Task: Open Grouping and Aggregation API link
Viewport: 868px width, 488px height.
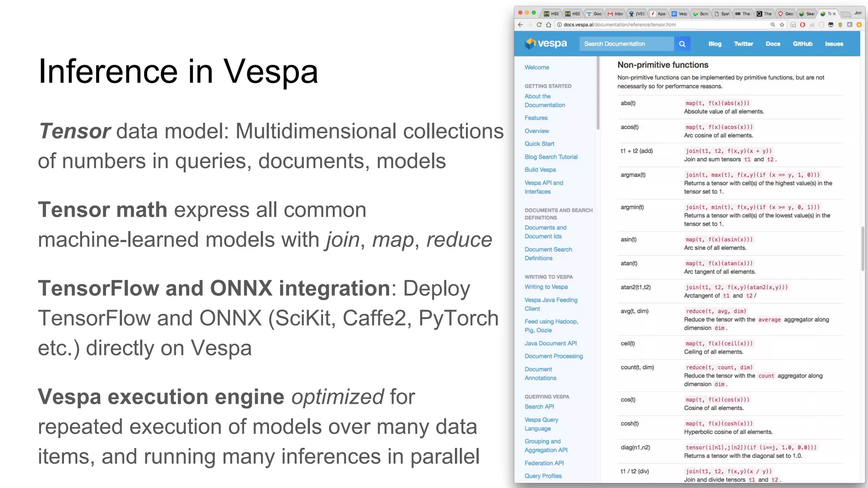Action: click(x=546, y=446)
